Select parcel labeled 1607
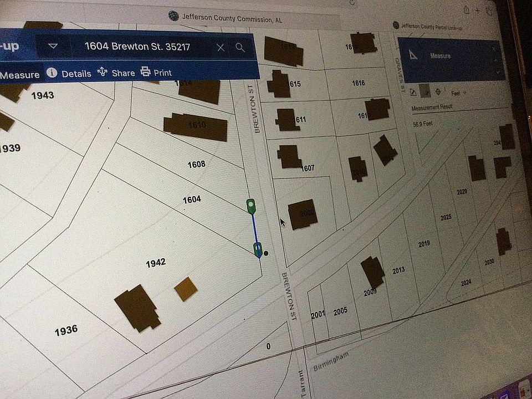 [x=307, y=168]
